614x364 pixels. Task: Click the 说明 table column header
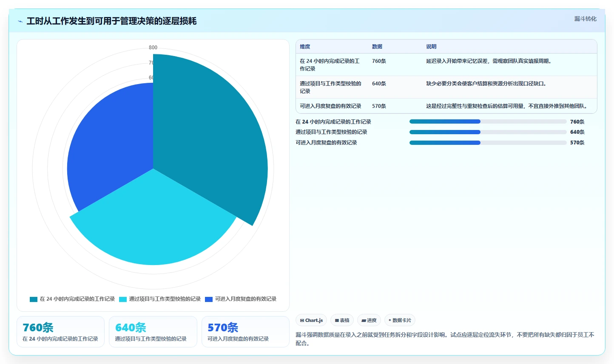pos(431,47)
